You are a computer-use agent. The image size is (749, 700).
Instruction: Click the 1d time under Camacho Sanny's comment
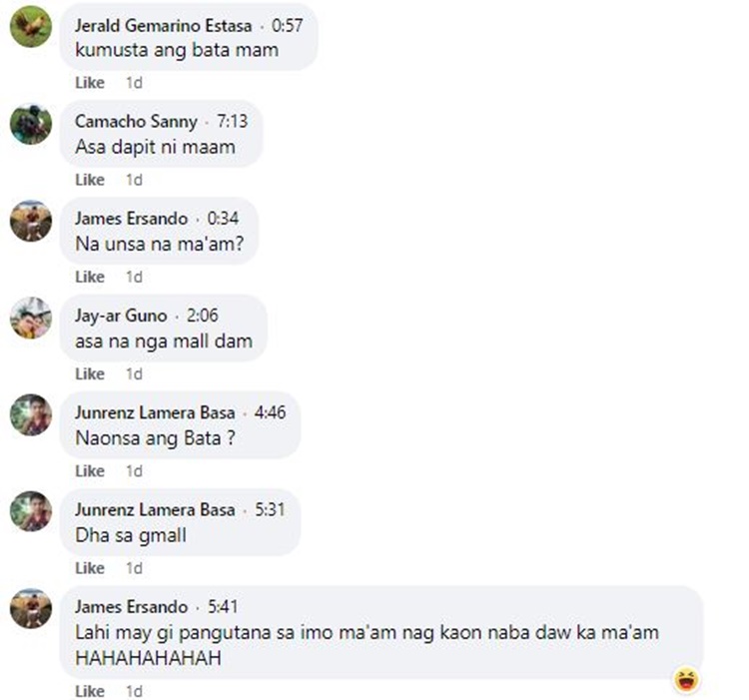134,180
